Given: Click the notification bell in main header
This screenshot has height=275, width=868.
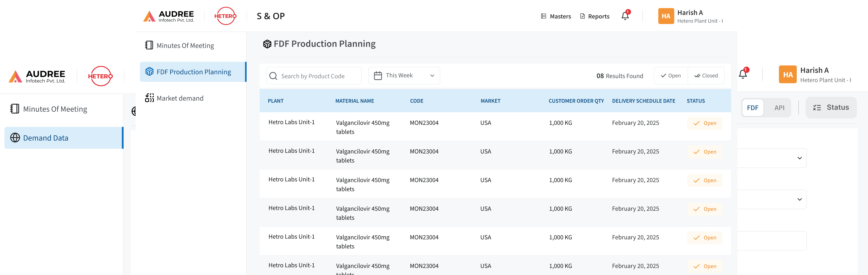Looking at the screenshot, I should pos(625,16).
